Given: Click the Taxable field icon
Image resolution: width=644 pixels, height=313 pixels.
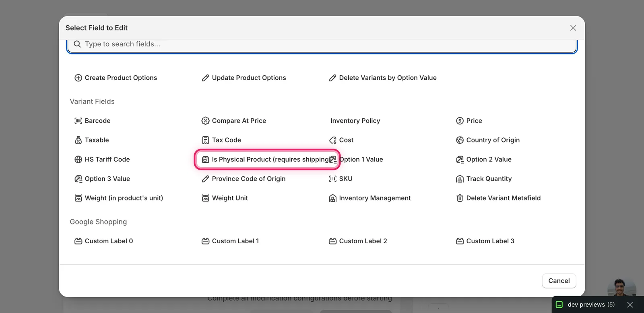Looking at the screenshot, I should point(78,140).
